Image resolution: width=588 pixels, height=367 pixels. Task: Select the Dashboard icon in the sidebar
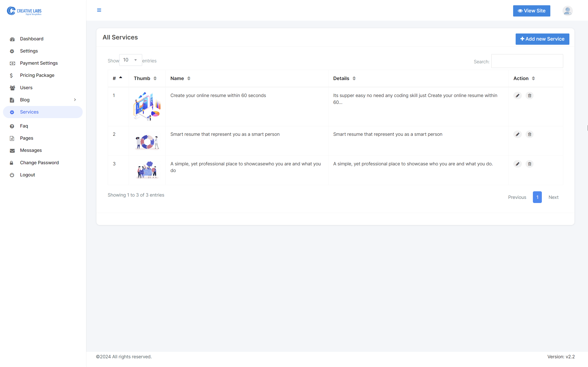[x=12, y=39]
